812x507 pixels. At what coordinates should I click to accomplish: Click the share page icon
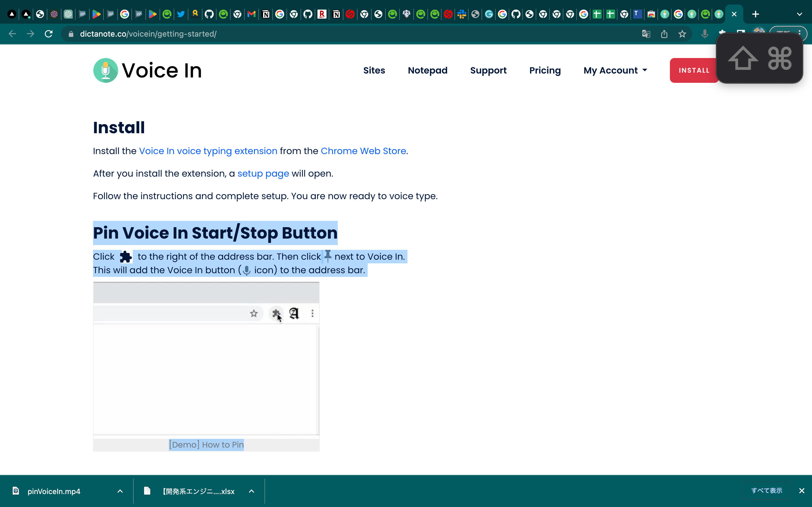[664, 34]
